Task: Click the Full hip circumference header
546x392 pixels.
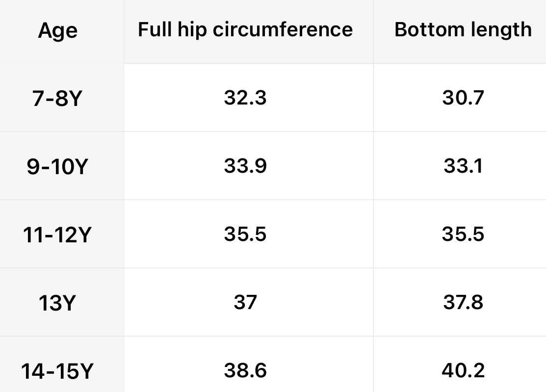Action: tap(245, 30)
